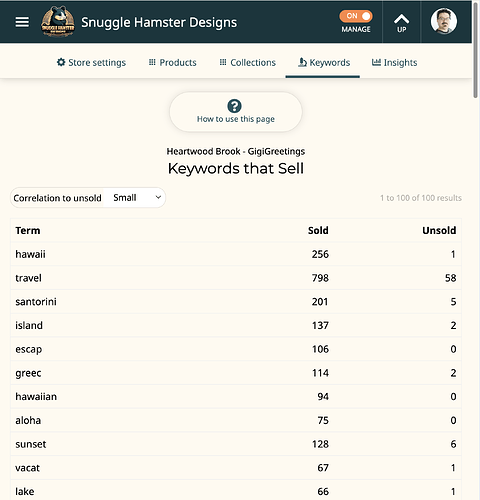480x500 pixels.
Task: Select the hawaii term row
Action: [x=236, y=254]
